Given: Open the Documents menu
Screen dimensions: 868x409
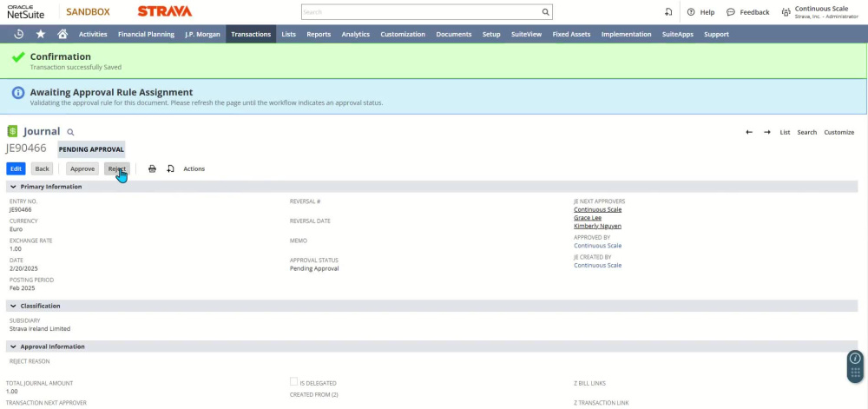Looking at the screenshot, I should 454,34.
